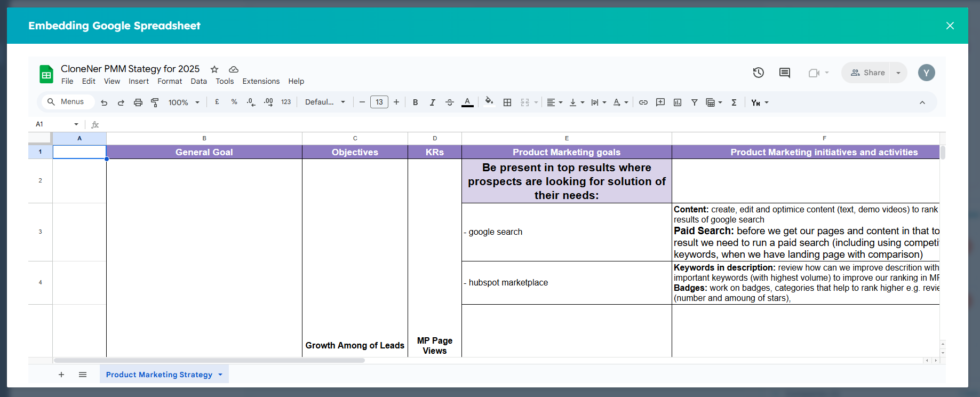Select row 3 header

tap(40, 232)
